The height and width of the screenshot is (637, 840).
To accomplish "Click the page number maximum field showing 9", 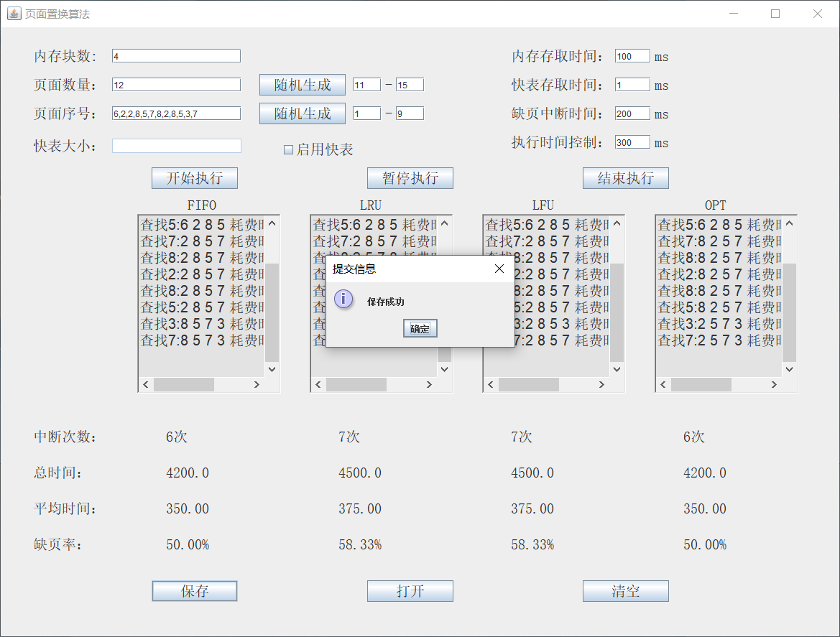I will (410, 113).
